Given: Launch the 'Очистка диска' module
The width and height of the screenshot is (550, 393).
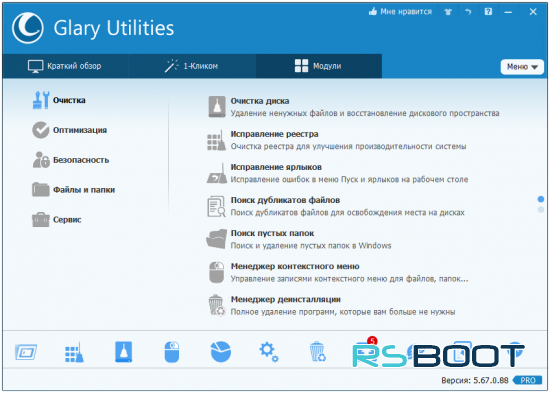Looking at the screenshot, I should coord(353,107).
